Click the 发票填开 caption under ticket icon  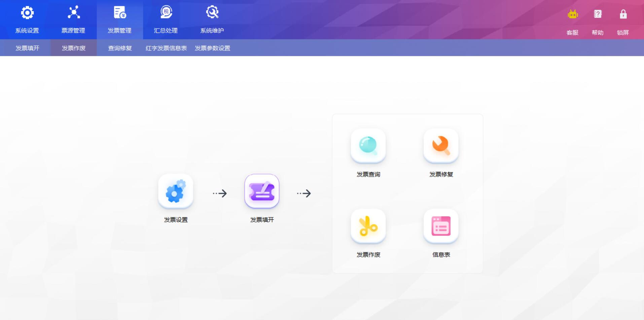[262, 220]
